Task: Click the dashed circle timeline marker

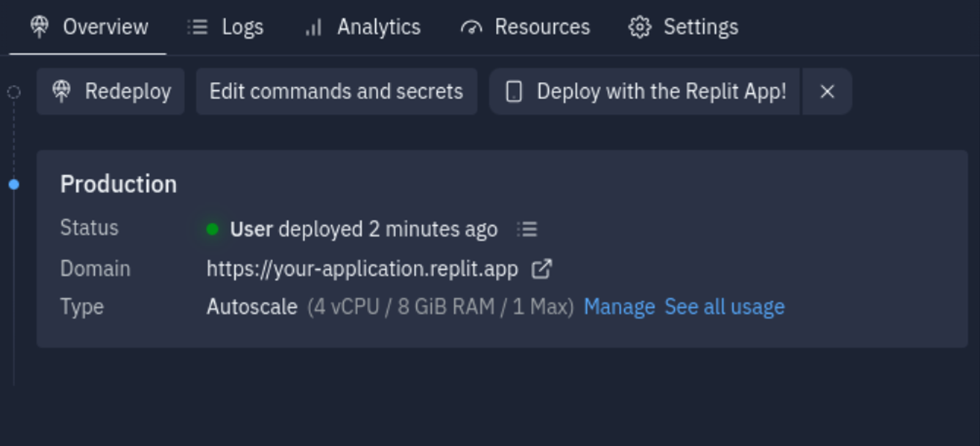Action: [x=13, y=92]
